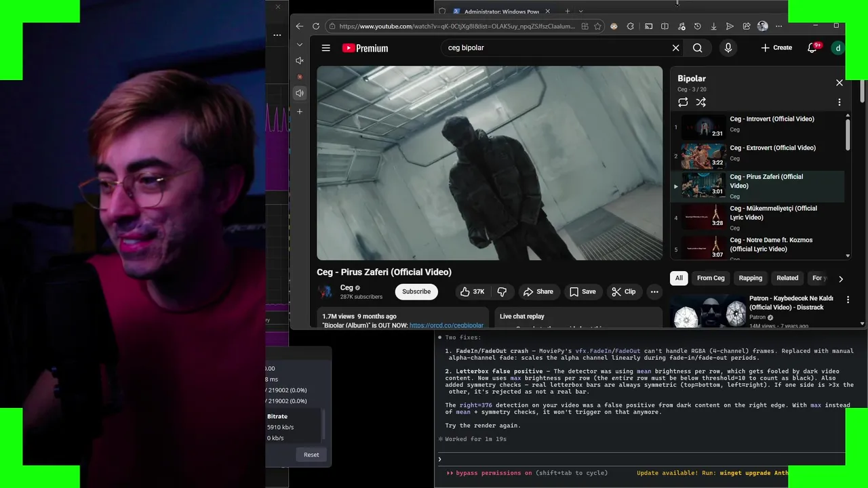Image resolution: width=868 pixels, height=488 pixels.
Task: Open the Edge share icon
Action: pyautogui.click(x=746, y=26)
